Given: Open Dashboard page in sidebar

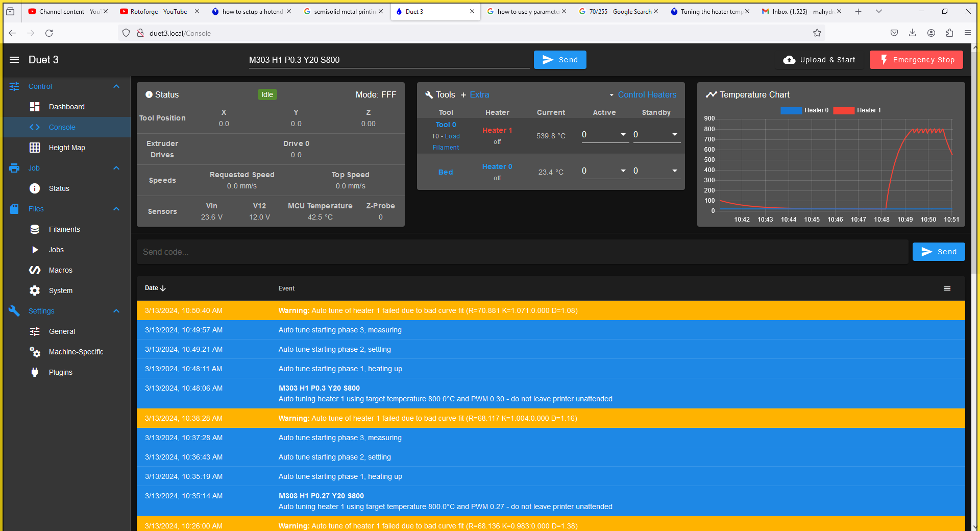Looking at the screenshot, I should pyautogui.click(x=67, y=107).
